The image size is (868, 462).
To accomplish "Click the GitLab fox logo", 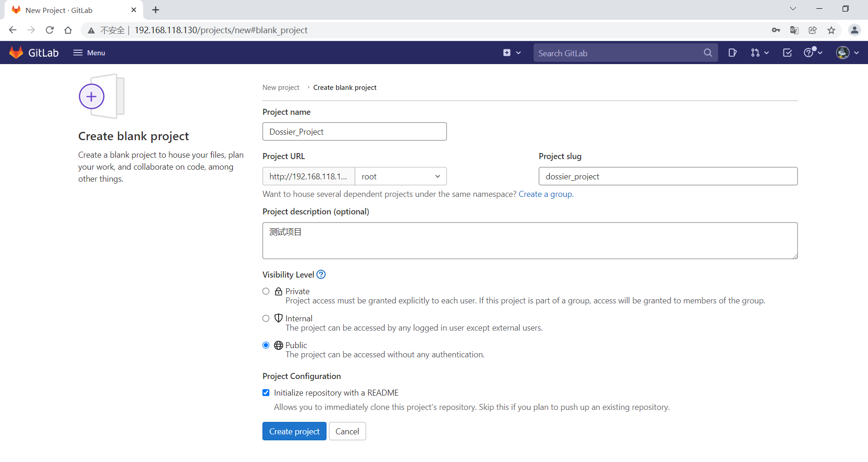I will pyautogui.click(x=16, y=53).
